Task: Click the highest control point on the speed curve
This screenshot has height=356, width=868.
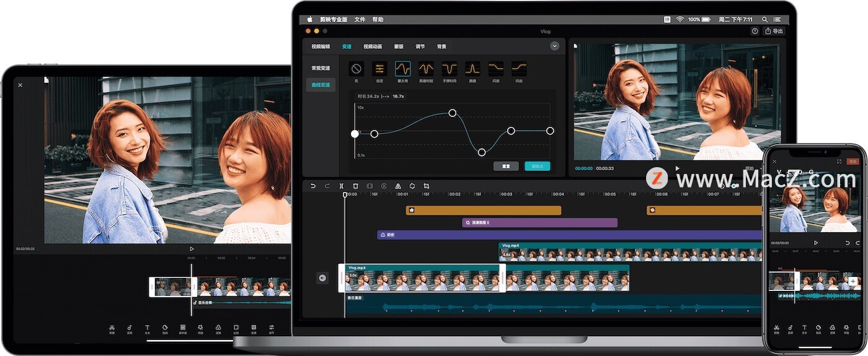Action: [453, 113]
